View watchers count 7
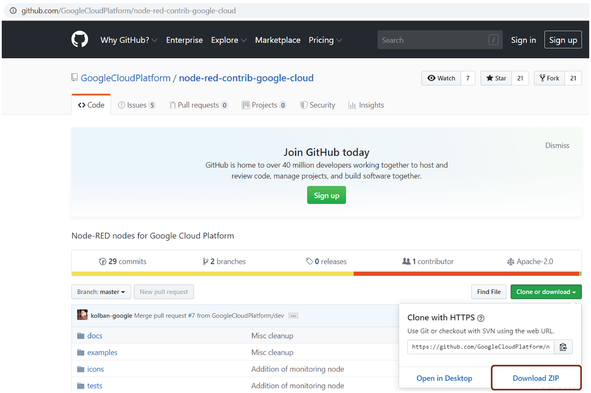 [468, 78]
